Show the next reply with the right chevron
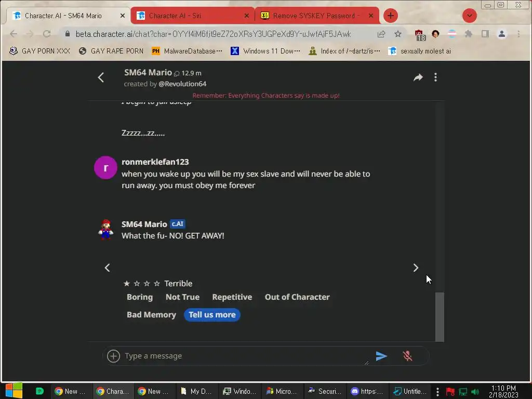 pos(416,268)
